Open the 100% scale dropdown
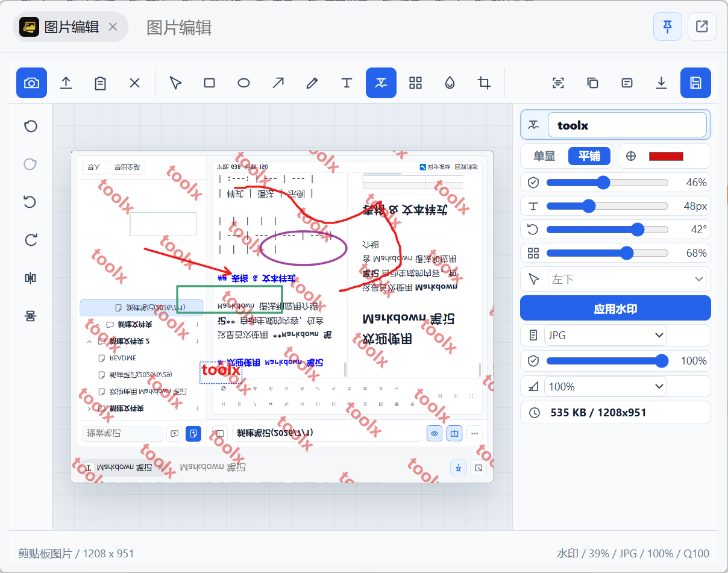This screenshot has height=573, width=728. click(x=605, y=386)
